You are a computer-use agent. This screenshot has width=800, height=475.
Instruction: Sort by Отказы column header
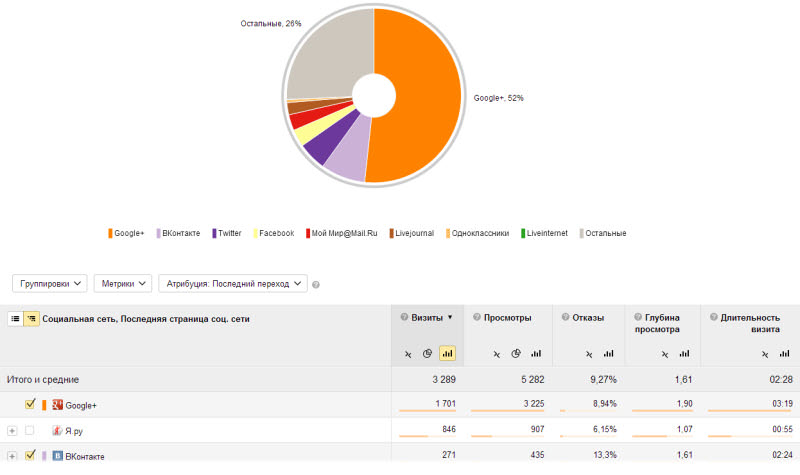pos(588,317)
